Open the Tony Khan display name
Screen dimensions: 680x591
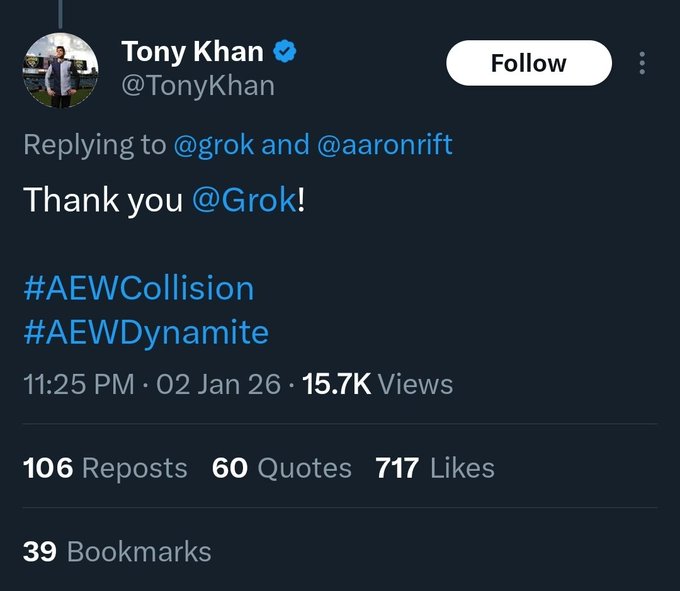click(192, 51)
